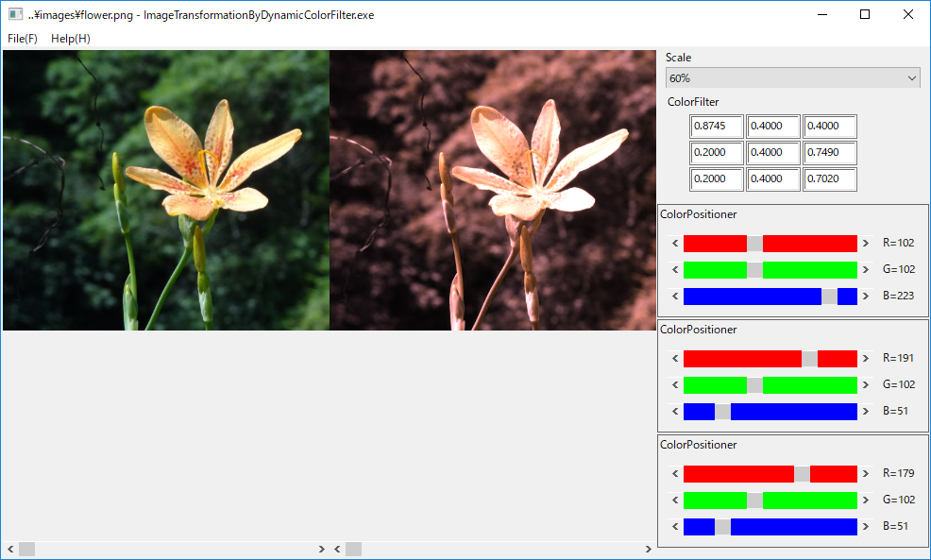Click left arrow of first red slider R=102
This screenshot has height=560, width=931.
675,244
